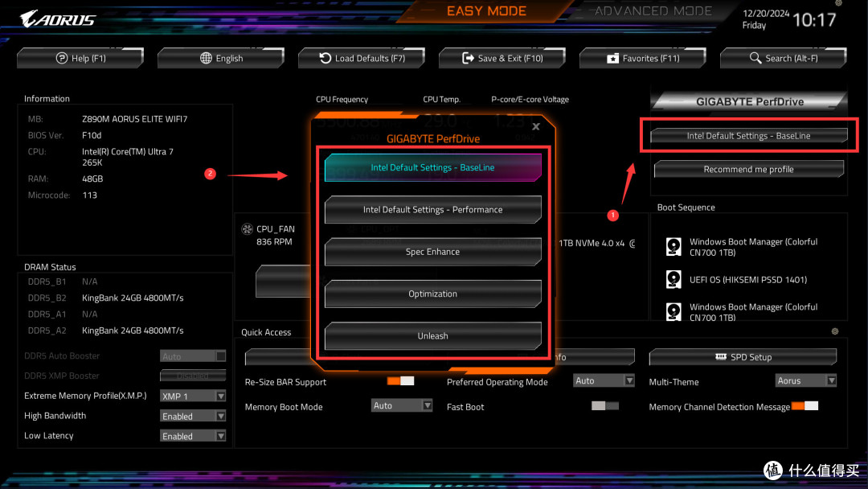Viewport: 868px width, 489px height.
Task: Open Favorites (F11)
Action: tap(643, 58)
